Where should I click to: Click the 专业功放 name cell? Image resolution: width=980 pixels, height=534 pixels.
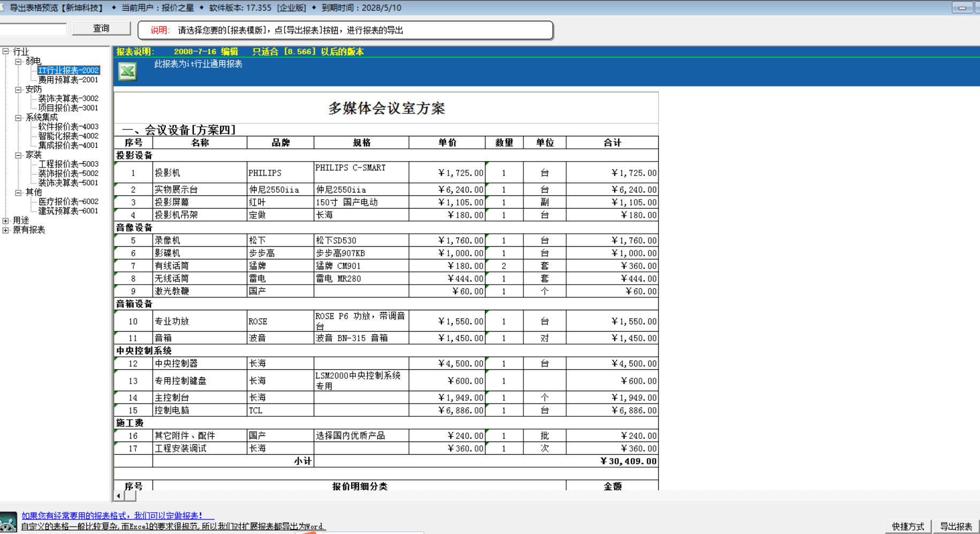click(200, 321)
